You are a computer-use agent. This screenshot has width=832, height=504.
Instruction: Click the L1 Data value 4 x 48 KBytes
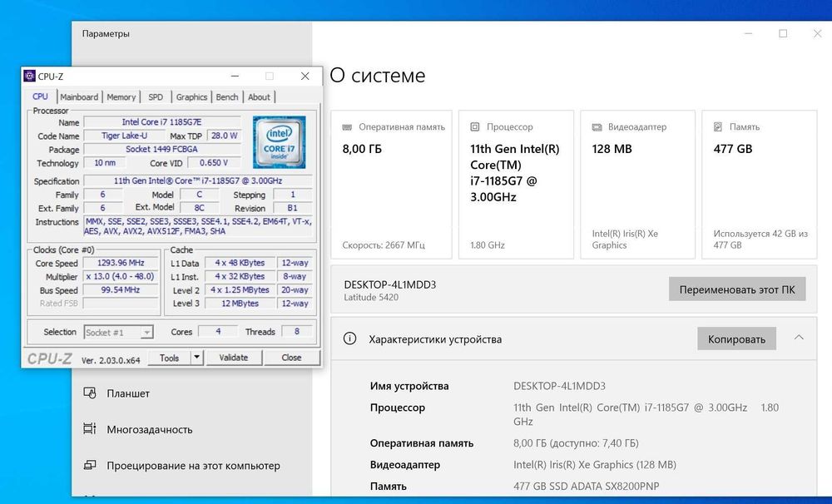click(x=240, y=263)
